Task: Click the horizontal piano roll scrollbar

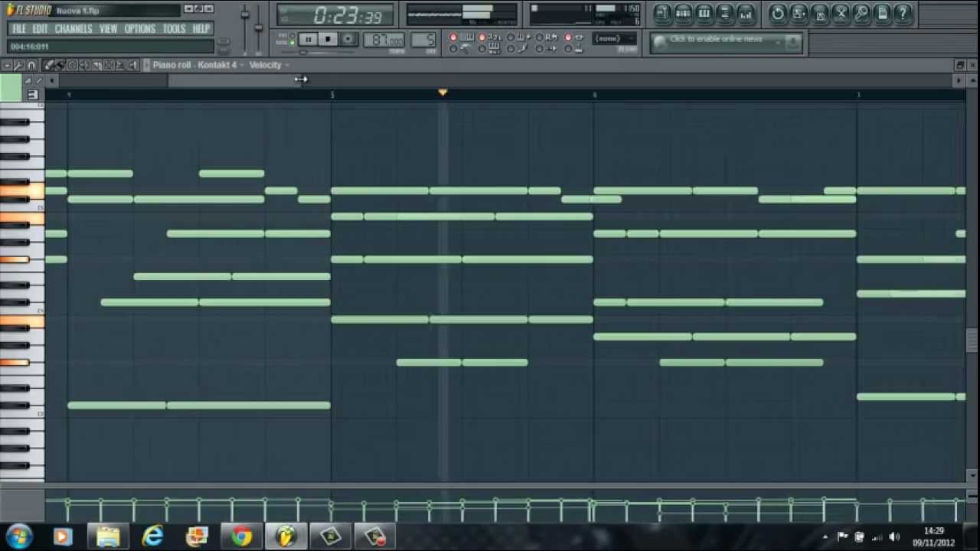Action: coord(236,80)
